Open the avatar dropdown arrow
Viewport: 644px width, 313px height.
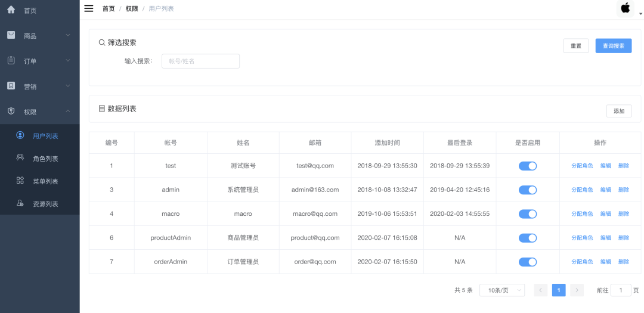[x=640, y=14]
